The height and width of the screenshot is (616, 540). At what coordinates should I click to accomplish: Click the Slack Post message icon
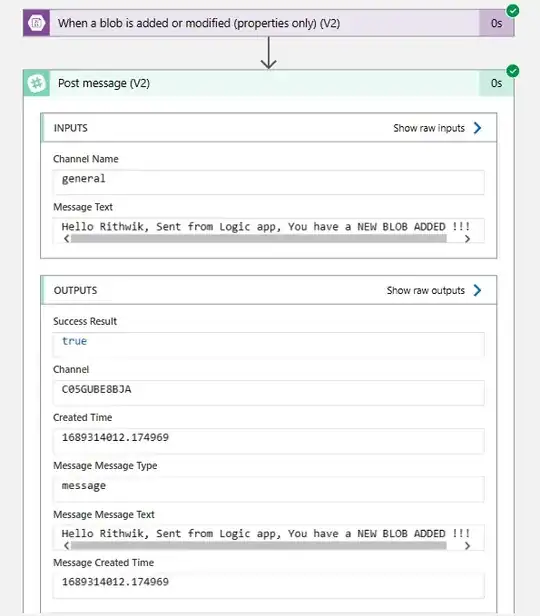coord(37,83)
